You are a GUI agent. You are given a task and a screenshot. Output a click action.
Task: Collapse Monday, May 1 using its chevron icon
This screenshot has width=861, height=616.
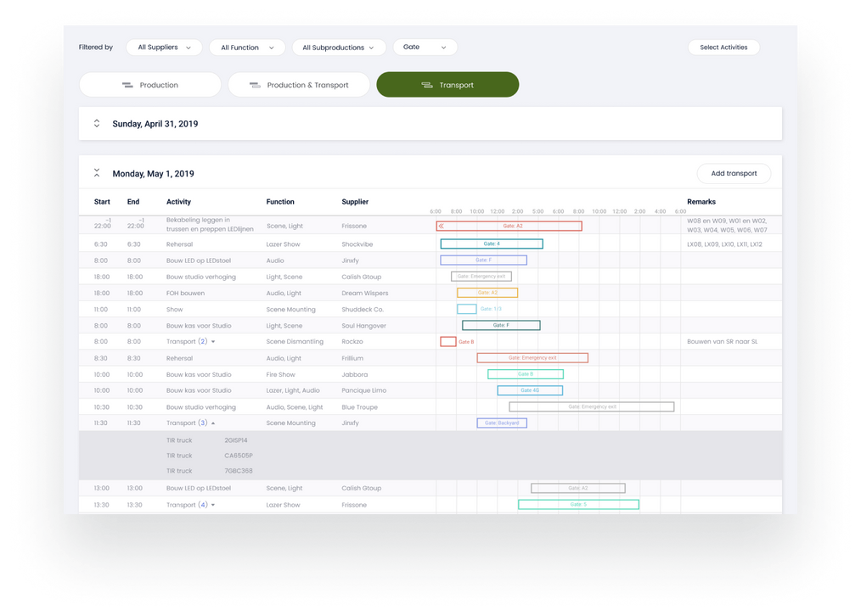[x=97, y=172]
